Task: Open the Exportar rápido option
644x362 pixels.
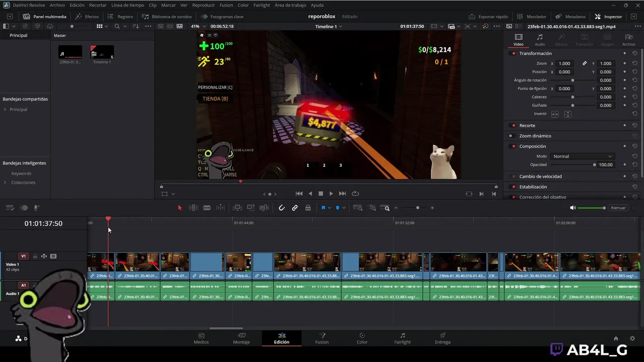Action: click(x=489, y=17)
